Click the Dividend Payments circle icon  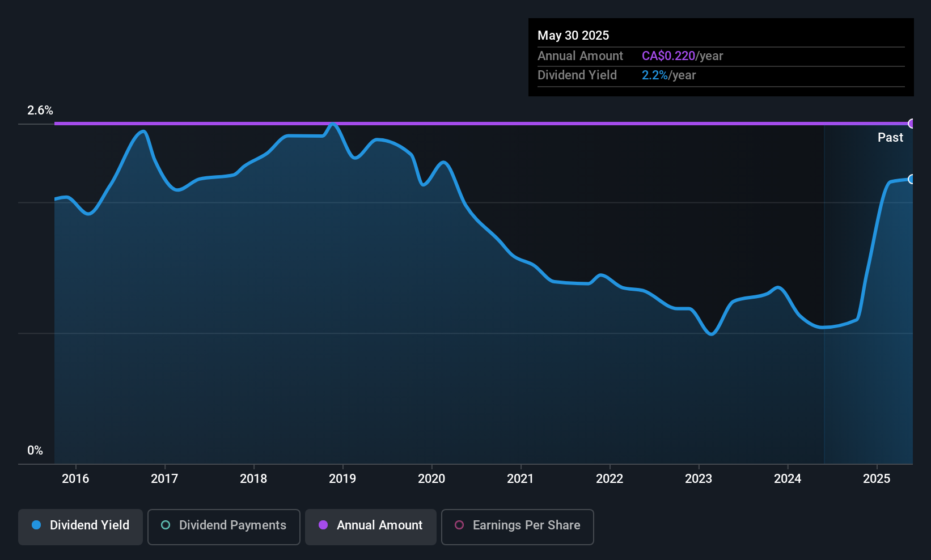point(165,525)
